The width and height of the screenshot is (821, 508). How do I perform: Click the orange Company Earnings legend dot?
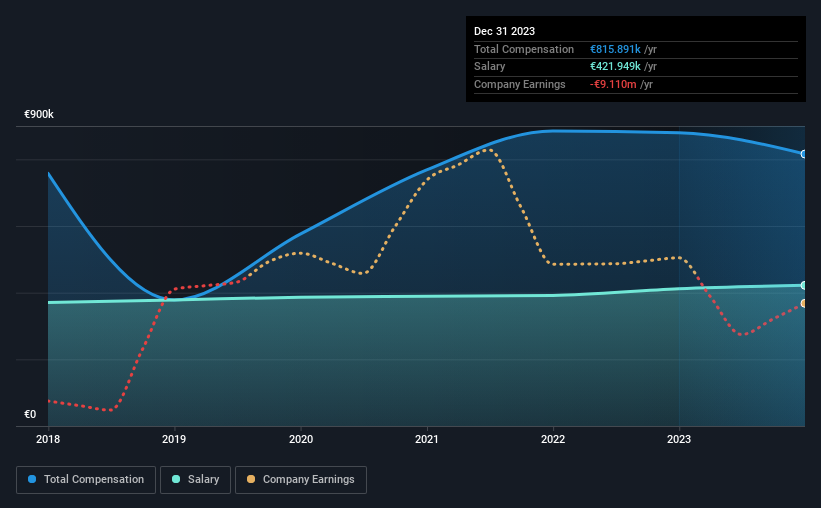pyautogui.click(x=251, y=479)
